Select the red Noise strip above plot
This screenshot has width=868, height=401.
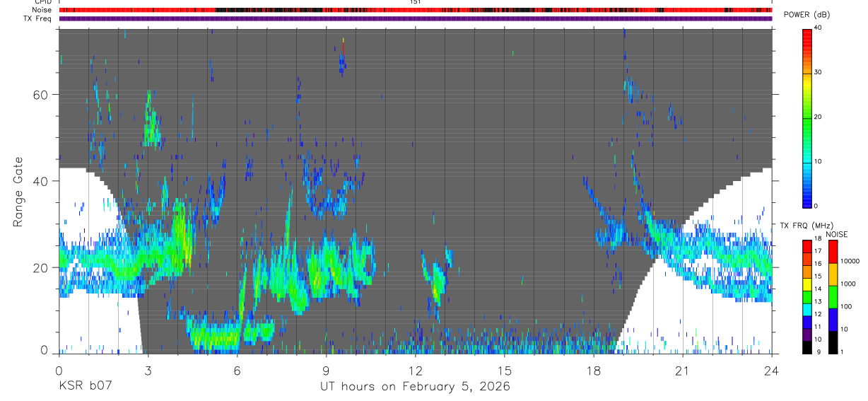[x=416, y=10]
